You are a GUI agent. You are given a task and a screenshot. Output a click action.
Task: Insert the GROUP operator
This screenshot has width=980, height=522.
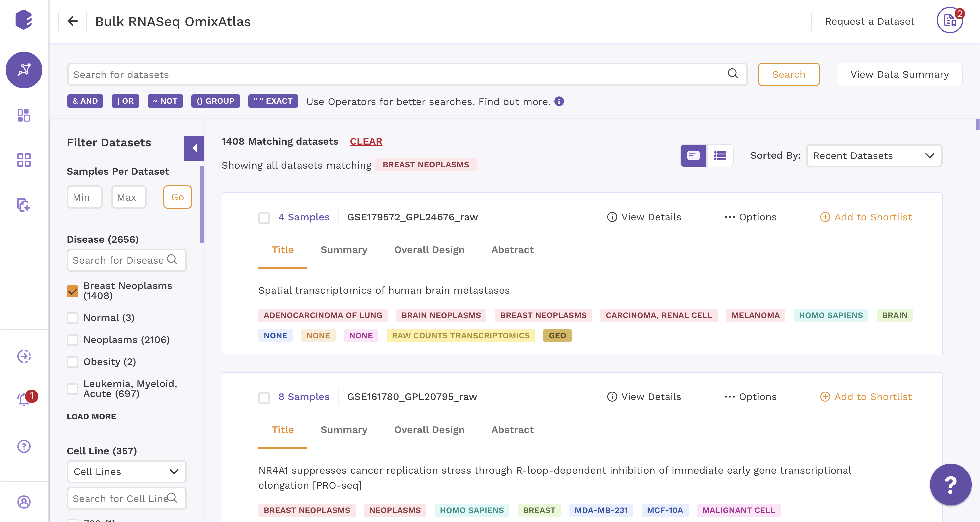click(215, 101)
